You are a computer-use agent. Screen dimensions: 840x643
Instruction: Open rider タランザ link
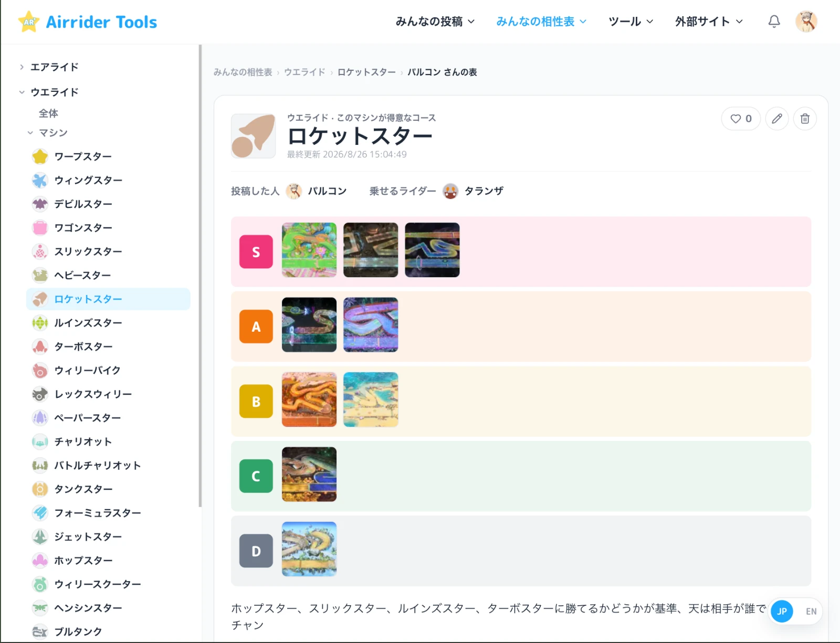click(473, 191)
